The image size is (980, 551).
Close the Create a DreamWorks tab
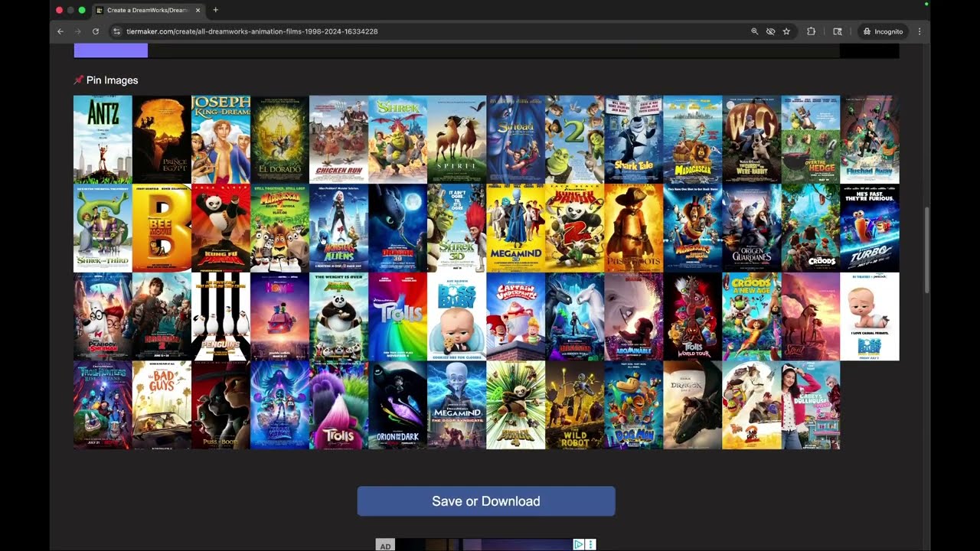[x=198, y=10]
